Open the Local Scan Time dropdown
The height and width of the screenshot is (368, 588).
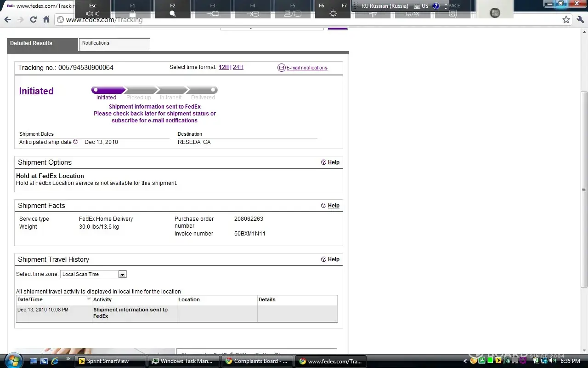pyautogui.click(x=122, y=274)
